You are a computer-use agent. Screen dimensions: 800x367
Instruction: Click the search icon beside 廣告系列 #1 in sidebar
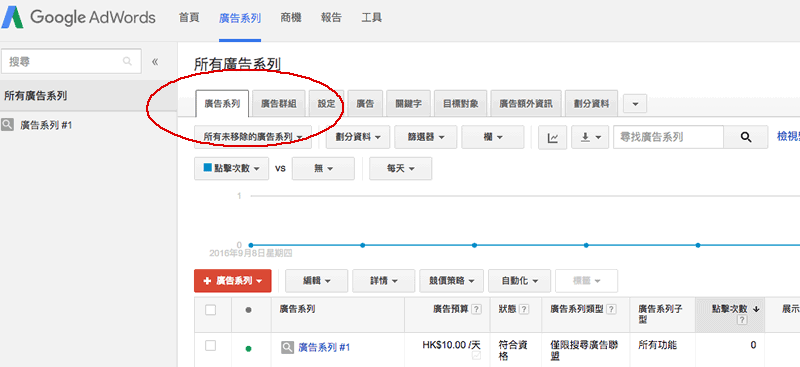coord(7,125)
